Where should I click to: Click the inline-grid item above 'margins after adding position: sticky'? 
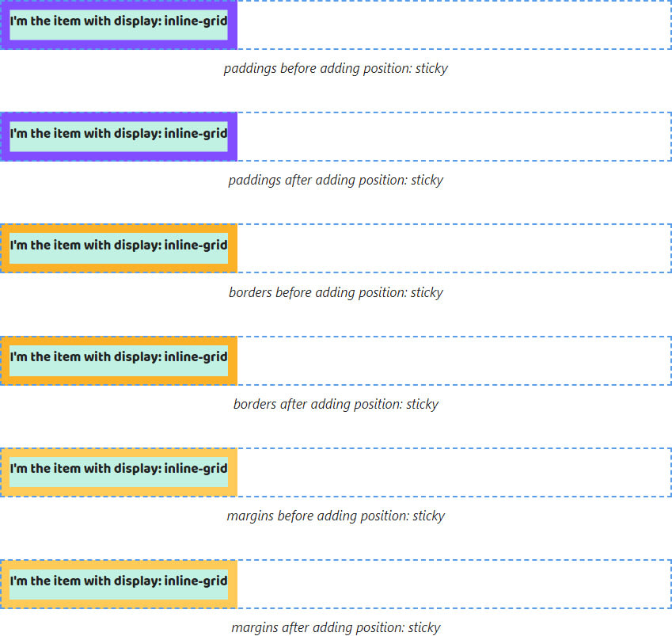point(119,584)
